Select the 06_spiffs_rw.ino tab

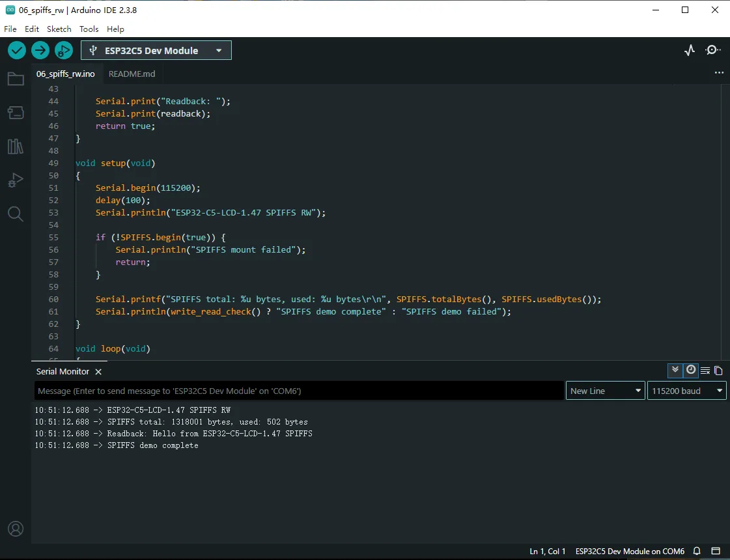click(x=66, y=74)
